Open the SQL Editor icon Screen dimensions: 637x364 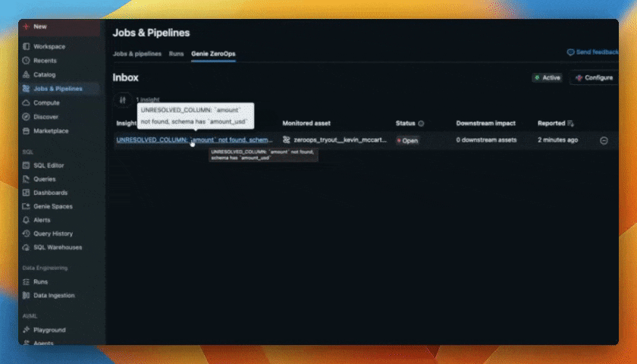coord(27,165)
